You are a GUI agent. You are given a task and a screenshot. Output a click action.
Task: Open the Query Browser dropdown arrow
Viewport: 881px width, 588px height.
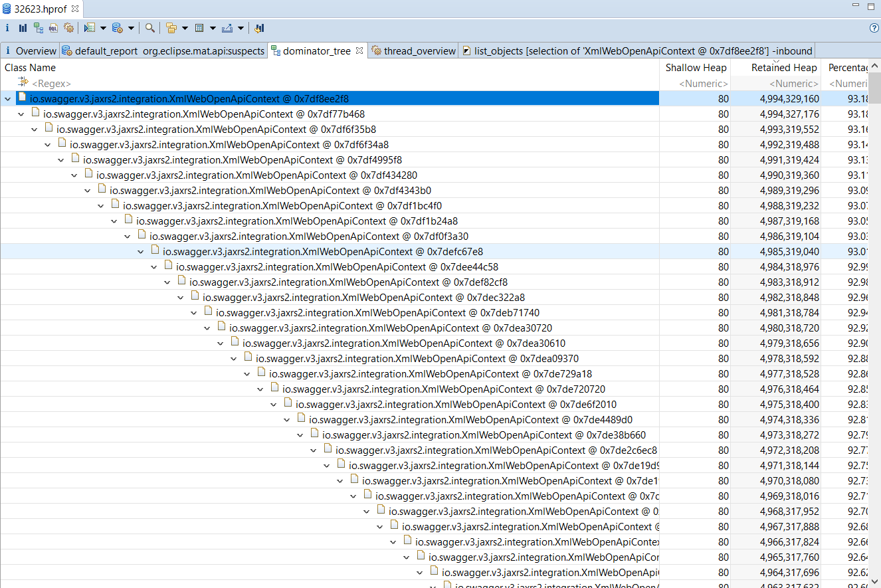pyautogui.click(x=102, y=27)
